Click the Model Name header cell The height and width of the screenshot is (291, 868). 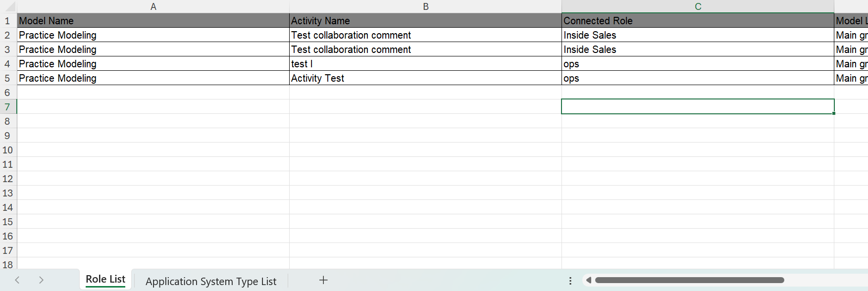point(153,21)
